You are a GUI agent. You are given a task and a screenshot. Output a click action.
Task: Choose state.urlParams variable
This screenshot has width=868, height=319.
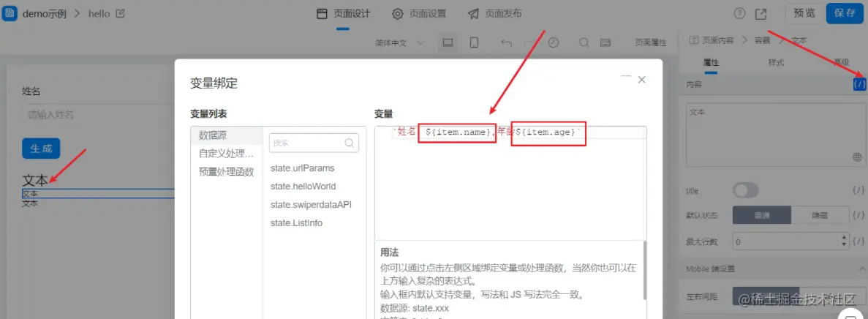302,168
